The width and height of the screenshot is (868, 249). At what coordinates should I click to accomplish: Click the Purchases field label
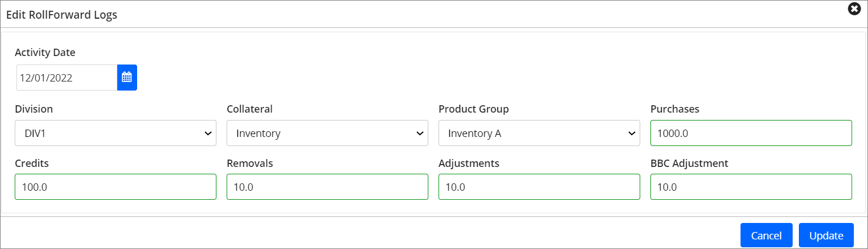pos(675,109)
